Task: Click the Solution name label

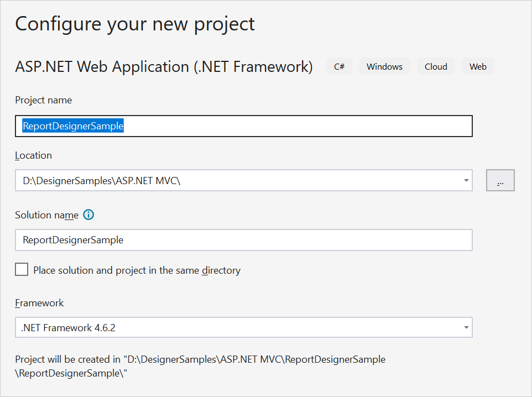Action: [x=47, y=215]
